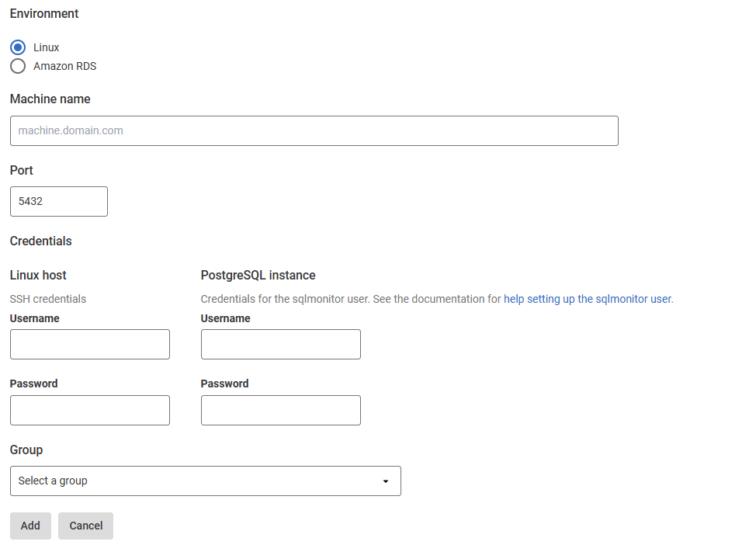The width and height of the screenshot is (756, 545).
Task: Focus the PostgreSQL instance Username field
Action: (280, 344)
